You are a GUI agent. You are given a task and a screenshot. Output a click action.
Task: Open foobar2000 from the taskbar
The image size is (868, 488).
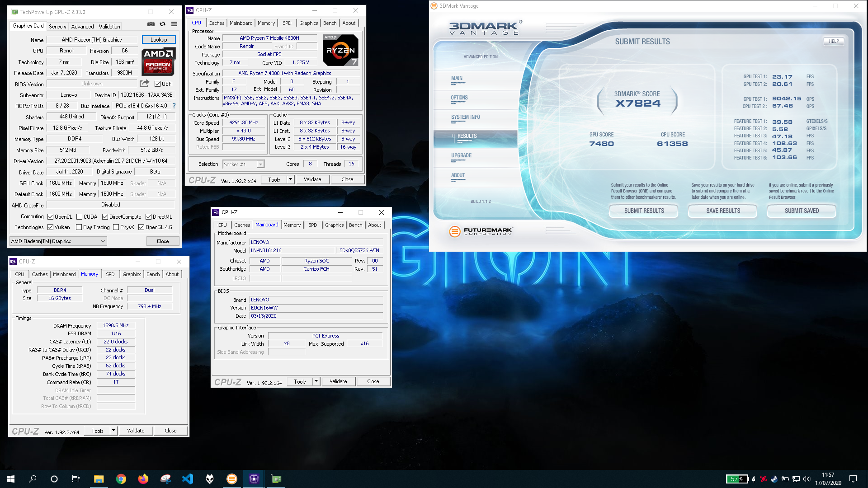click(x=210, y=479)
